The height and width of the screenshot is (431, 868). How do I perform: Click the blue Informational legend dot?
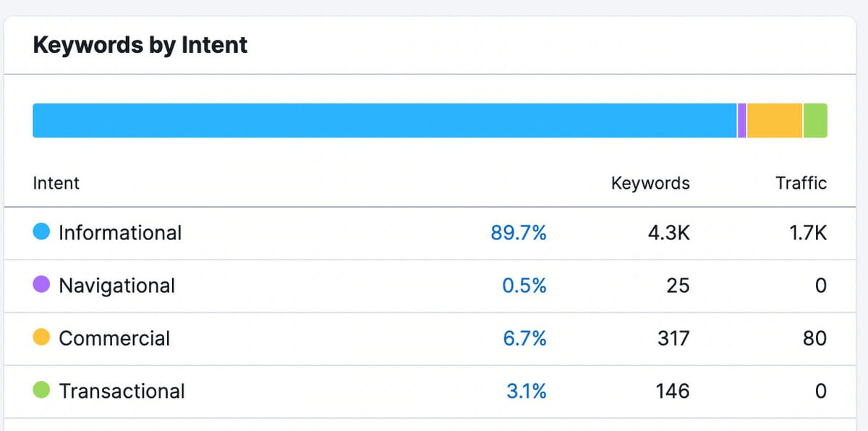(41, 232)
